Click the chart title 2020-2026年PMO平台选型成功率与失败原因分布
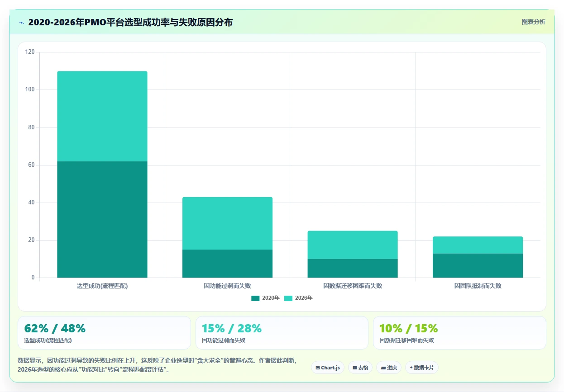 click(x=130, y=22)
